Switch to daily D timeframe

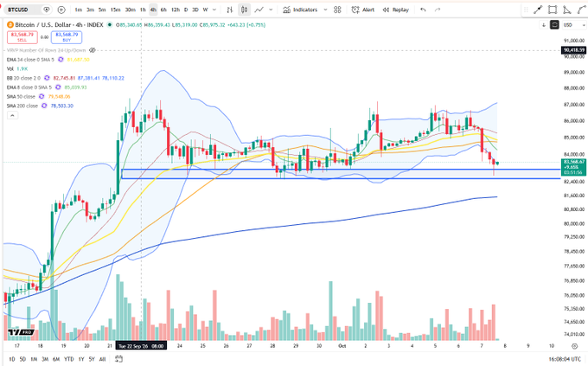[186, 10]
